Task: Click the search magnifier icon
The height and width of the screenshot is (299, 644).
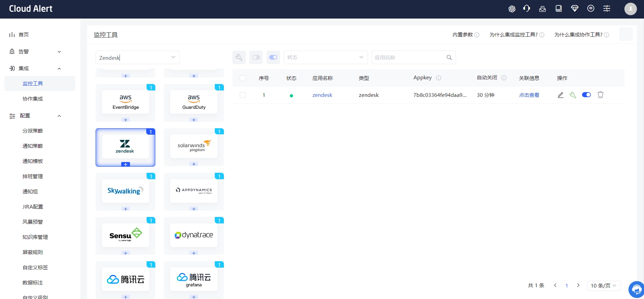Action: pos(449,57)
